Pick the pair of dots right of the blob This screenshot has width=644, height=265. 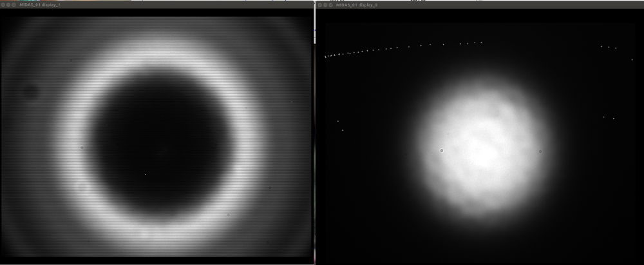coord(609,117)
